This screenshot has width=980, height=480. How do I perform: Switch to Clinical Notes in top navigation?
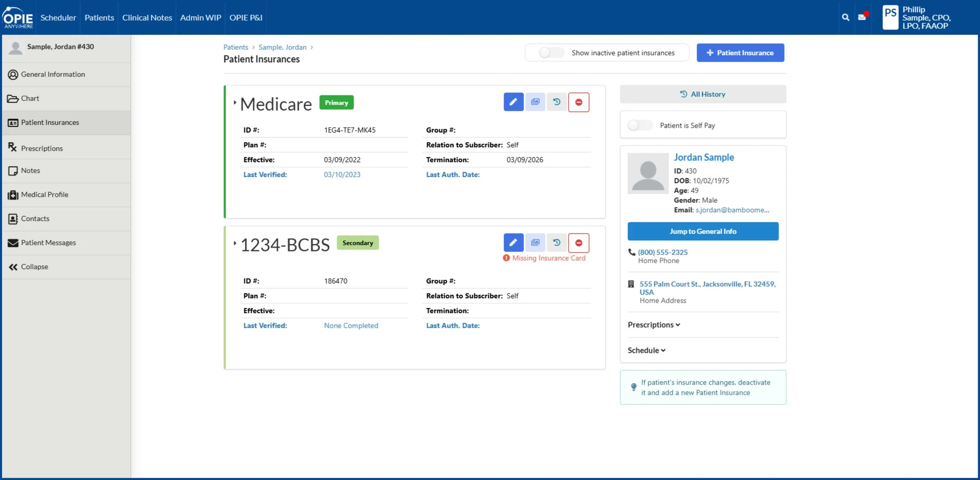click(147, 17)
